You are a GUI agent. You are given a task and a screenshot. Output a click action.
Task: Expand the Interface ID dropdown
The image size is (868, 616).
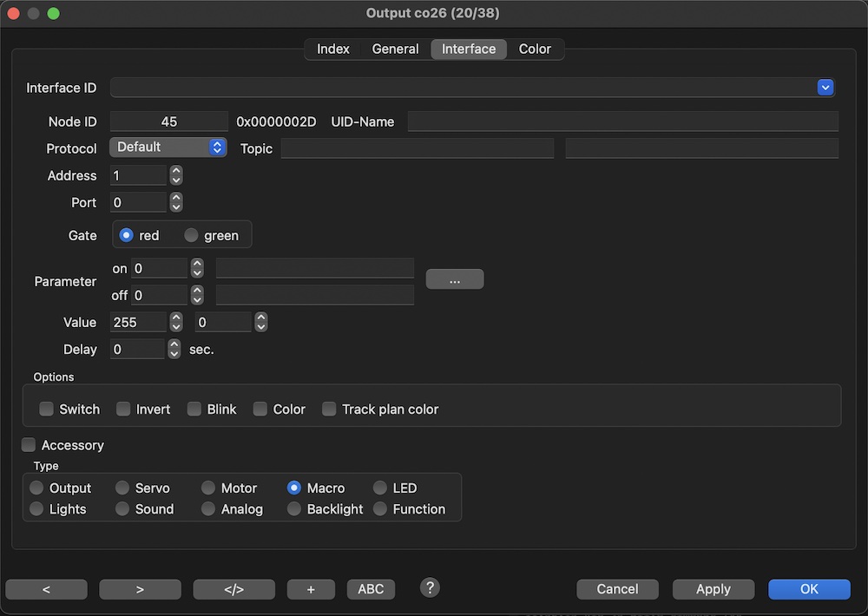tap(825, 88)
